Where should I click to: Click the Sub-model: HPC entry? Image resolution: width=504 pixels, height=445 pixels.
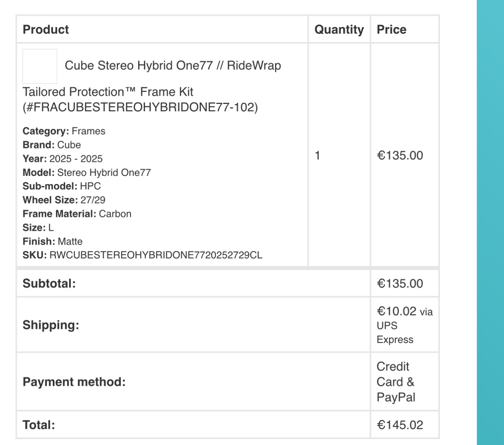click(x=62, y=186)
